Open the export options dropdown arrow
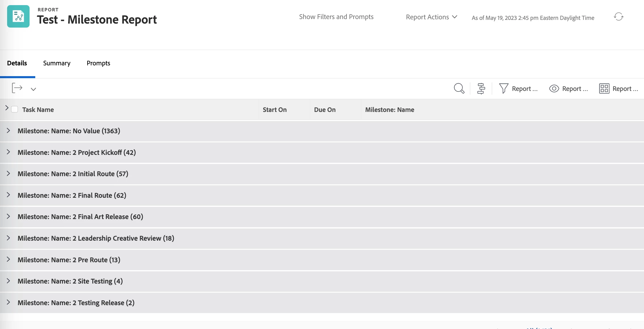 pos(33,89)
